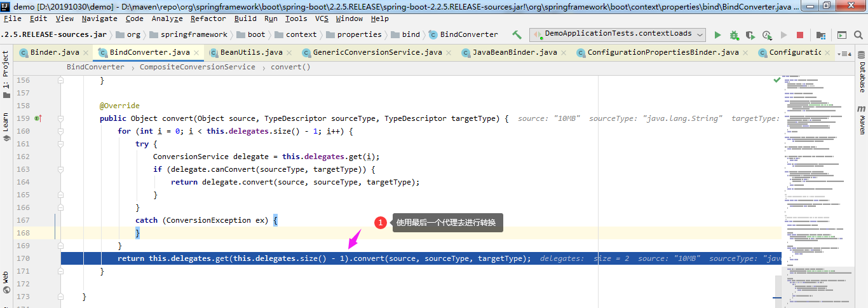The width and height of the screenshot is (868, 308).
Task: Open the Navigate menu
Action: point(99,18)
